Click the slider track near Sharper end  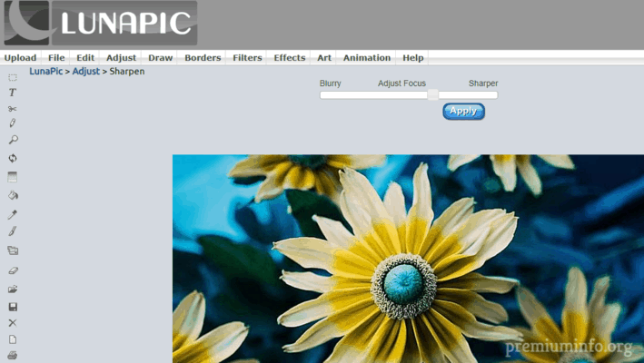489,95
